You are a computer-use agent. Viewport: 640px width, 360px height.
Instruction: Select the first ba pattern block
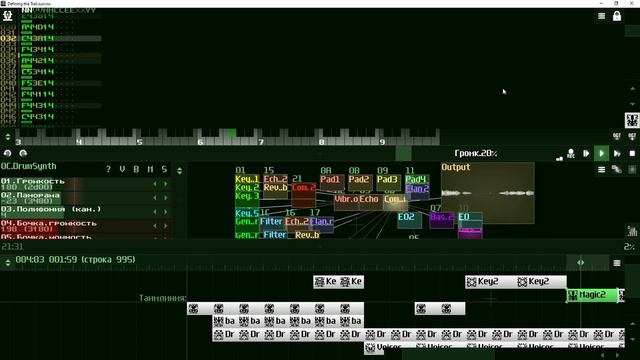click(x=224, y=321)
